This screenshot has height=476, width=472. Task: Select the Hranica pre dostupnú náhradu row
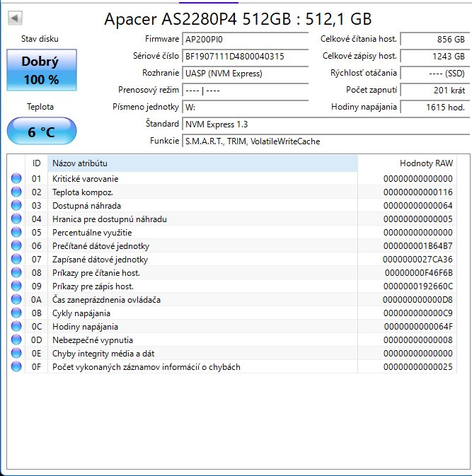231,219
